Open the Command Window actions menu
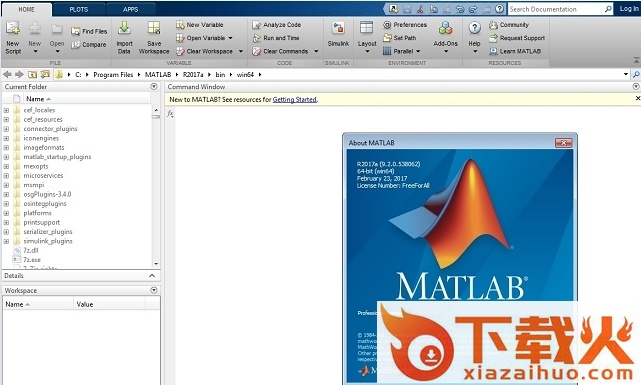Image resolution: width=641 pixels, height=385 pixels. [636, 87]
